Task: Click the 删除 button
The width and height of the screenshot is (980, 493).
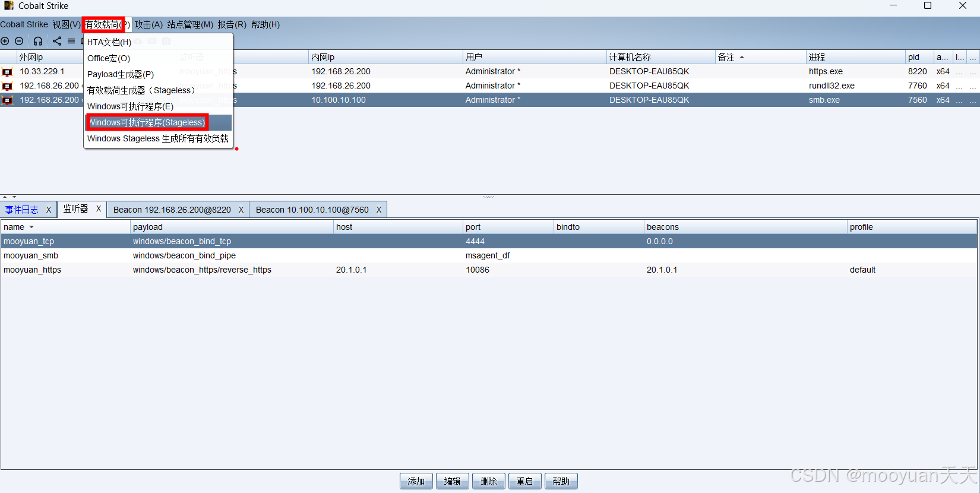Action: (x=489, y=481)
